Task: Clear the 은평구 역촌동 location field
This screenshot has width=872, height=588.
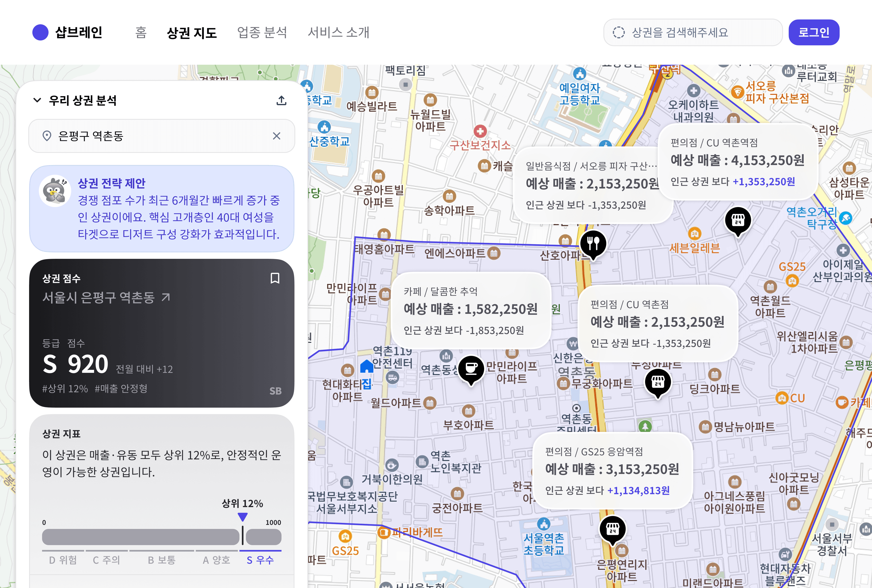Action: click(x=276, y=136)
